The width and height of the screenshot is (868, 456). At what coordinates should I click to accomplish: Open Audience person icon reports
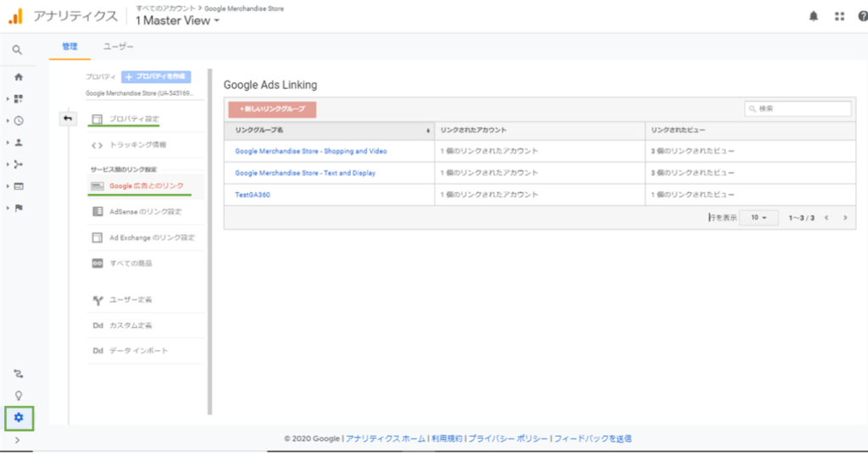coord(19,142)
